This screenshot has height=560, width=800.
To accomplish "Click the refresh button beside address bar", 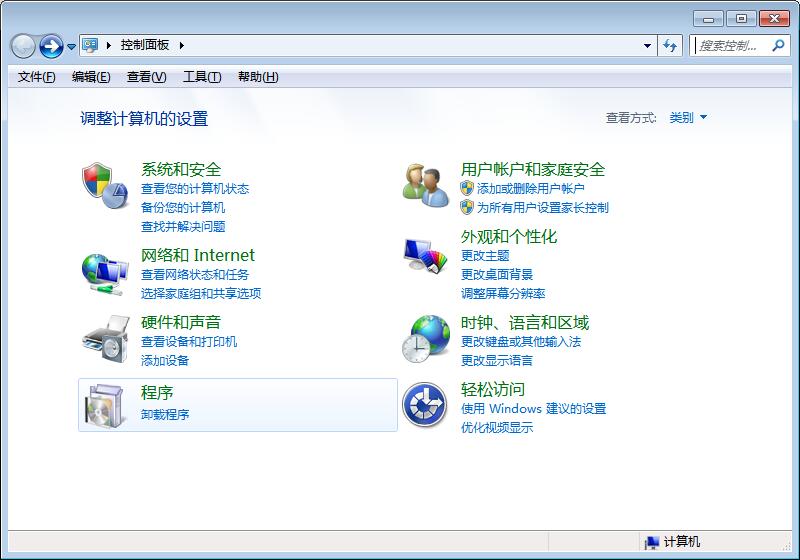I will [x=670, y=45].
